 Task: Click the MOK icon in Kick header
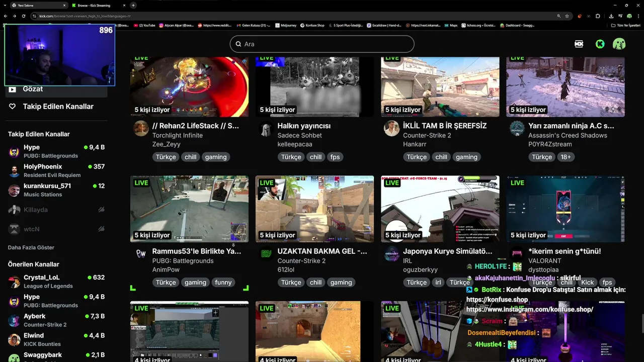tap(579, 44)
